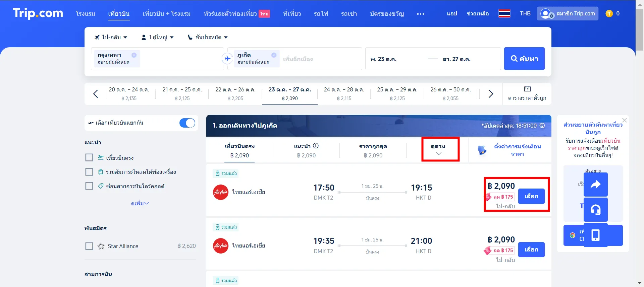
Task: Open the THB currency selector
Action: (525, 13)
